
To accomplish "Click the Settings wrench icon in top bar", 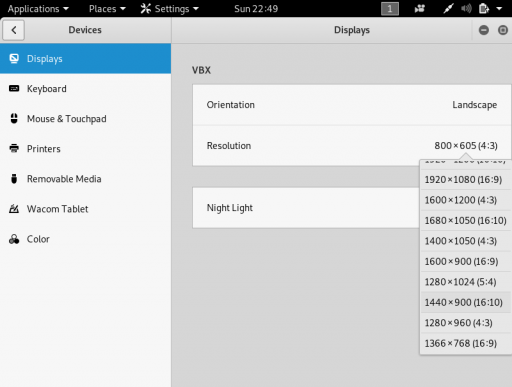I will (146, 8).
